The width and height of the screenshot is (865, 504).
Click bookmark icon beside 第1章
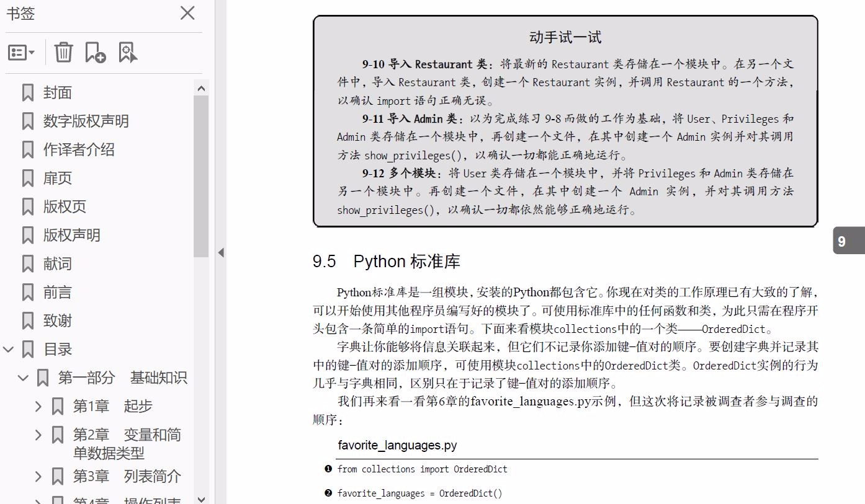point(58,407)
